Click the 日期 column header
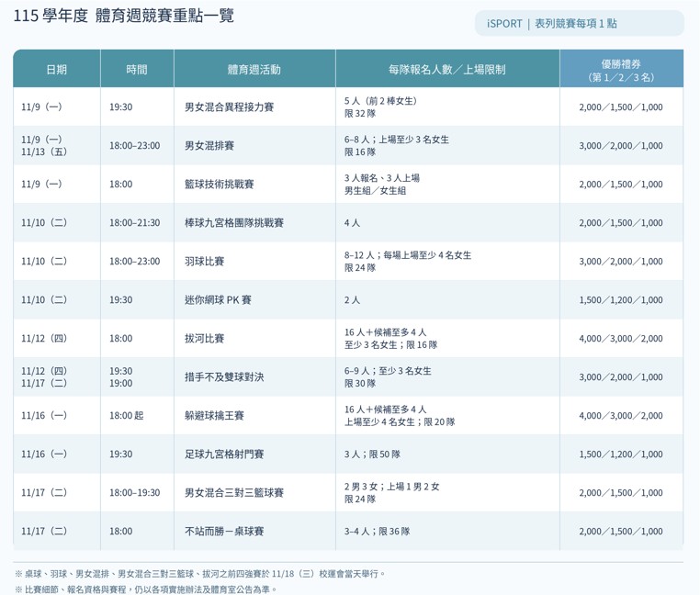Screen dimensions: 700x595 coord(57,69)
